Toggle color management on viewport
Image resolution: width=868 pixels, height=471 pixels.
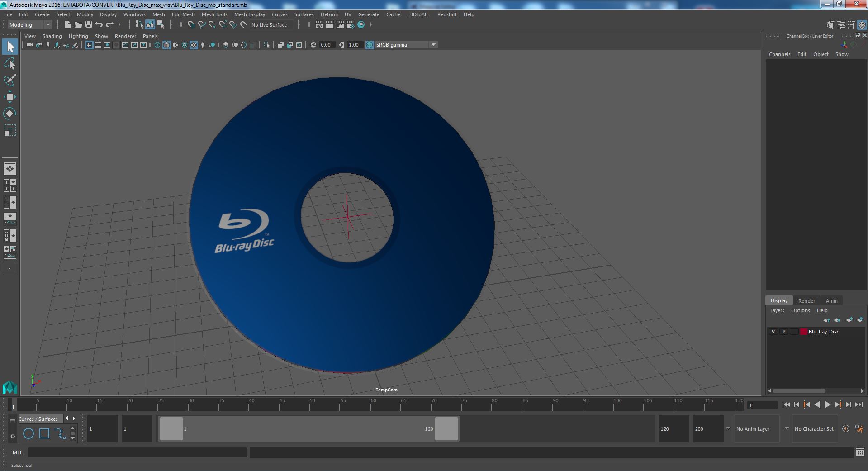(370, 45)
